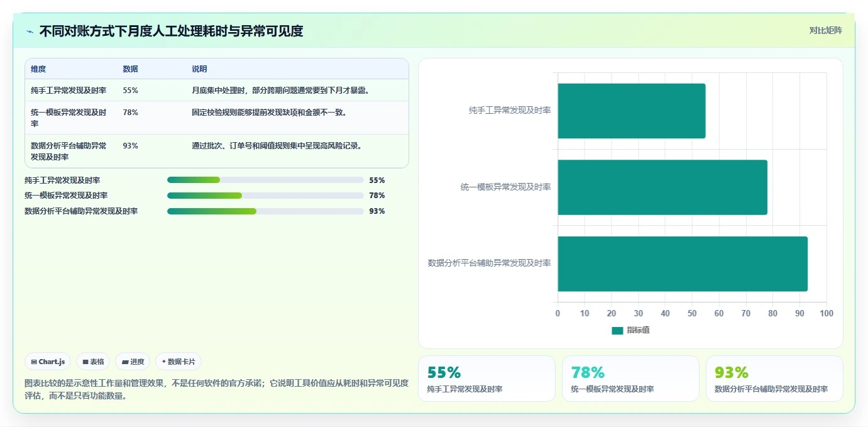This screenshot has height=427, width=868.
Task: Click chart y-axis label 统一模板异常发现及时率
Action: coord(506,187)
